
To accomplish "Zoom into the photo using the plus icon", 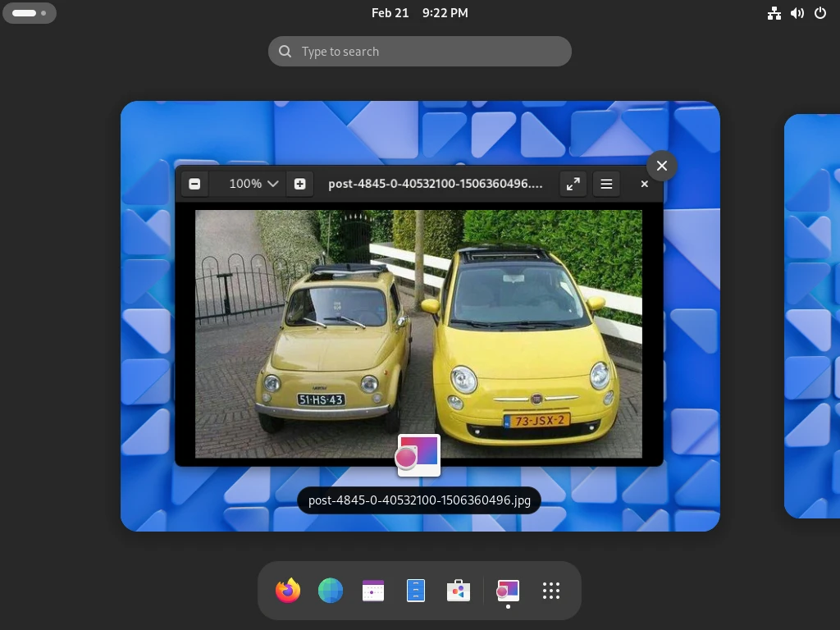I will point(299,184).
